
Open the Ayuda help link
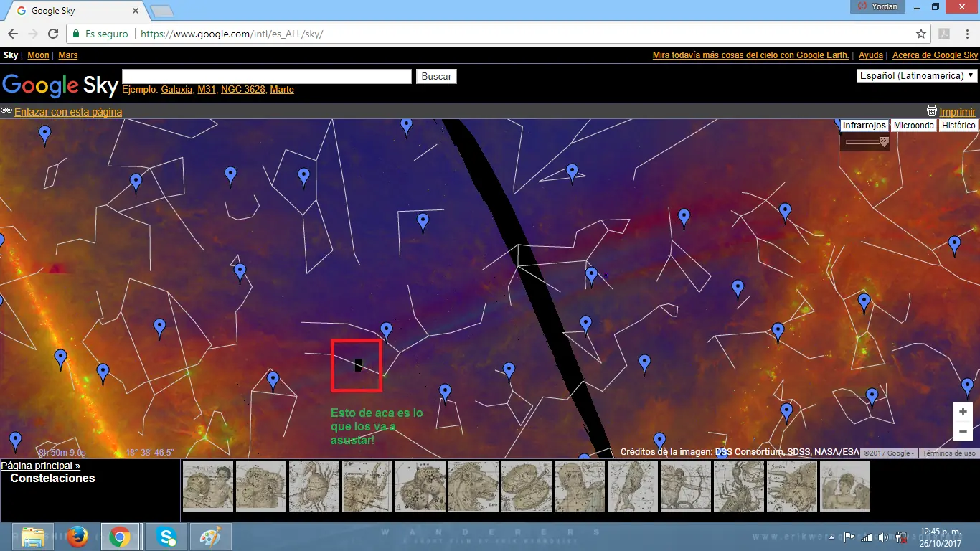point(871,55)
